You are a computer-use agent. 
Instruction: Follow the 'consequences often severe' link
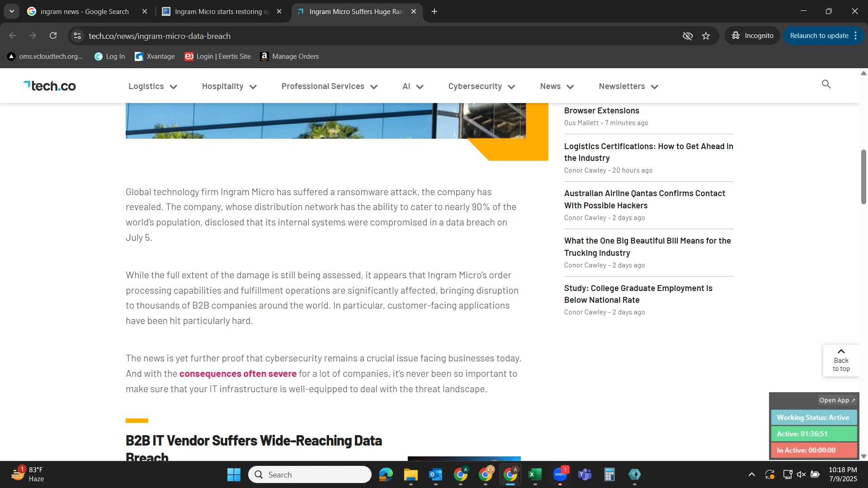tap(238, 374)
